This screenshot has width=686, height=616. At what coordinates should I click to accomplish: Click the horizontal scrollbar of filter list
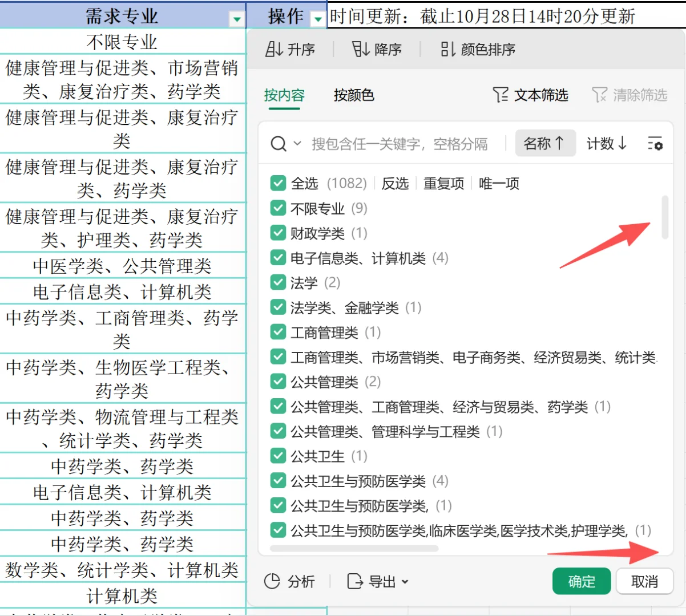(x=354, y=549)
